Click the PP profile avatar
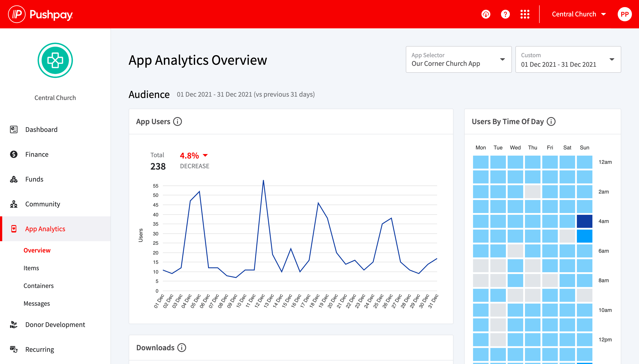639x364 pixels. (625, 14)
